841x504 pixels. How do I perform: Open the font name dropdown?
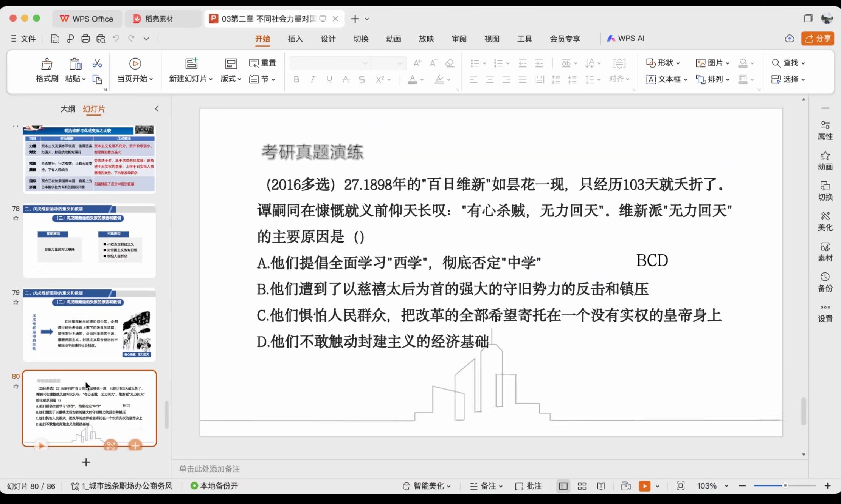365,63
